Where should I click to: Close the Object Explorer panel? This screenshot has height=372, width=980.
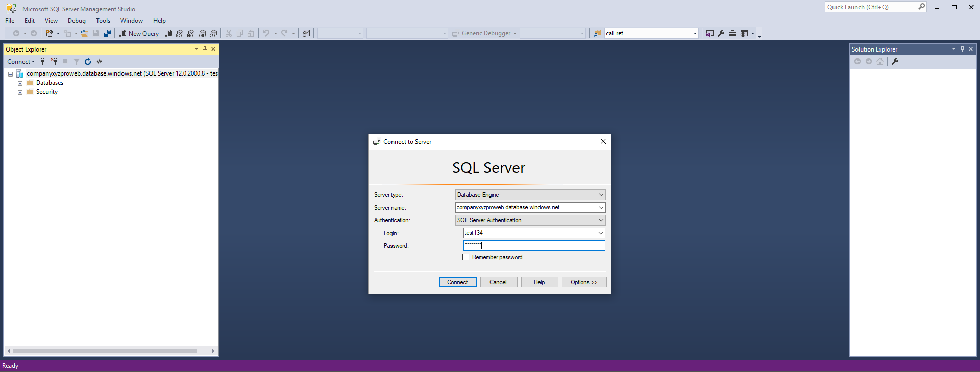(x=213, y=49)
